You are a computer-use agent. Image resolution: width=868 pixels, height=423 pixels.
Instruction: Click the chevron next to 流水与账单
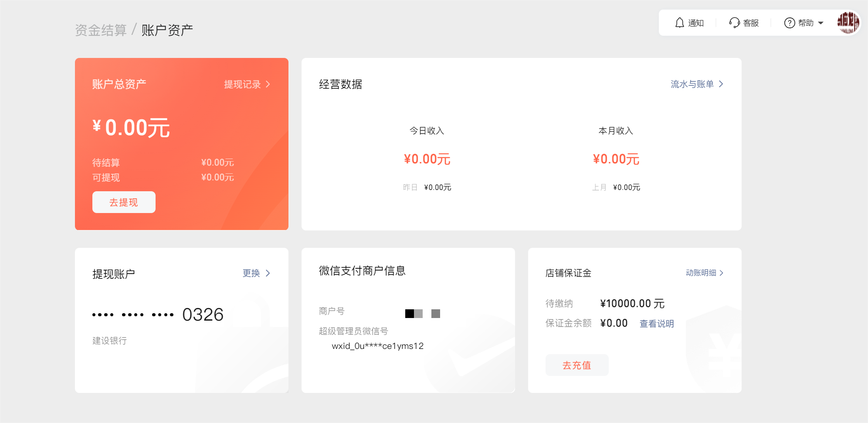tap(721, 84)
